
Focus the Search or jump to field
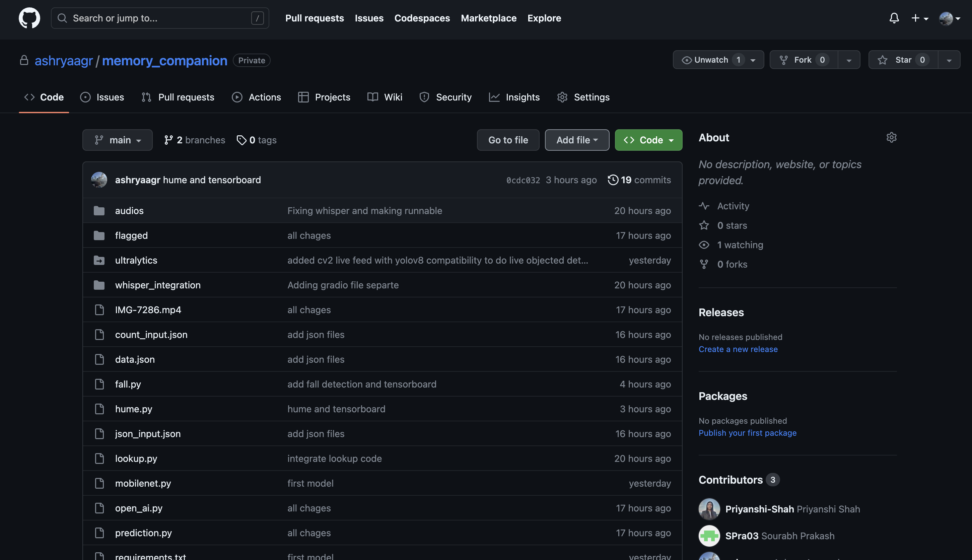[x=160, y=18]
